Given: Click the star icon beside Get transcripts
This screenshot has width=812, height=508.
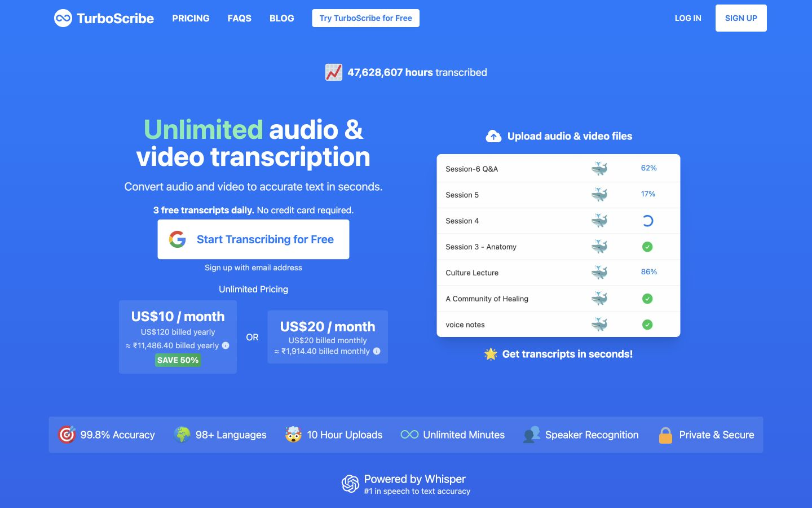Looking at the screenshot, I should pyautogui.click(x=491, y=354).
